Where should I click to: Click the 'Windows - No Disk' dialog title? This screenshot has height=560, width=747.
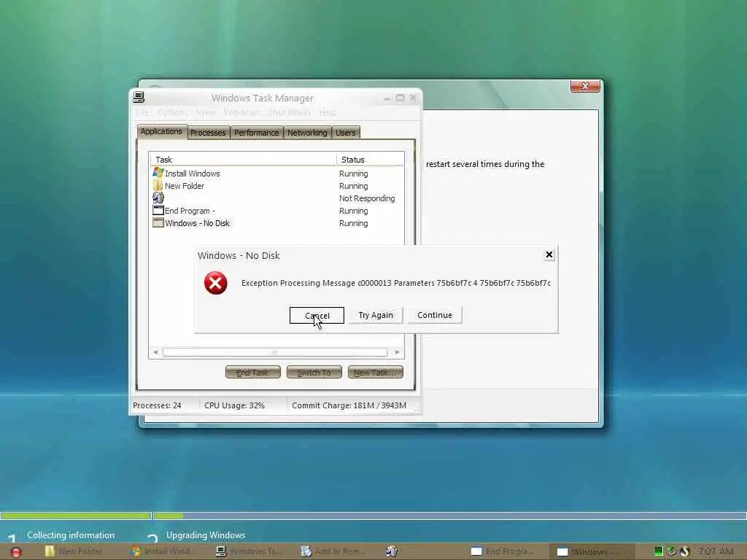click(x=239, y=255)
